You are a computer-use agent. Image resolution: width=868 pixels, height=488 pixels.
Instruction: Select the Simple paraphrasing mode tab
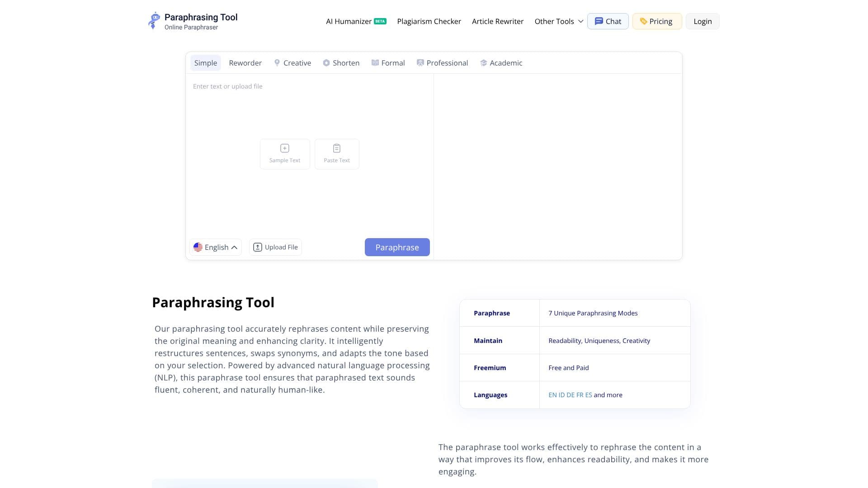coord(206,63)
